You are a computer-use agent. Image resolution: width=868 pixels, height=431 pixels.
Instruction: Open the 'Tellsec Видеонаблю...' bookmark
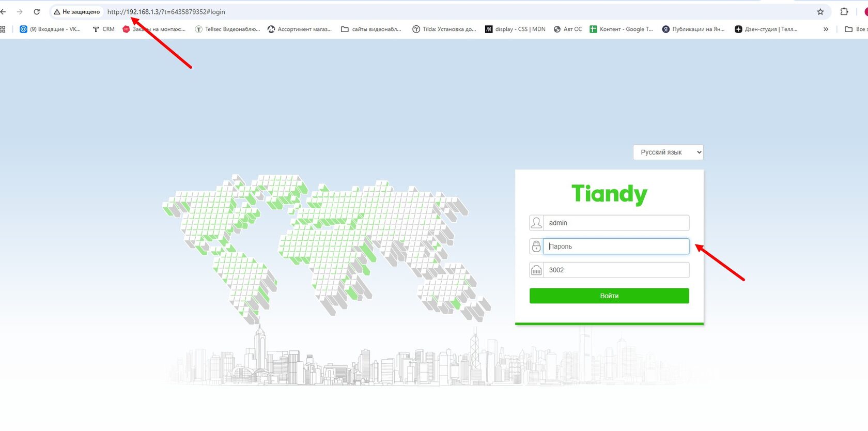click(x=227, y=29)
